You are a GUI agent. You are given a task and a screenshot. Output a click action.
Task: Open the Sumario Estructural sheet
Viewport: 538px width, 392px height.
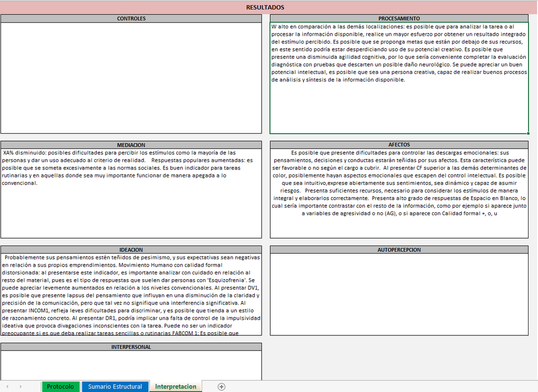(115, 386)
